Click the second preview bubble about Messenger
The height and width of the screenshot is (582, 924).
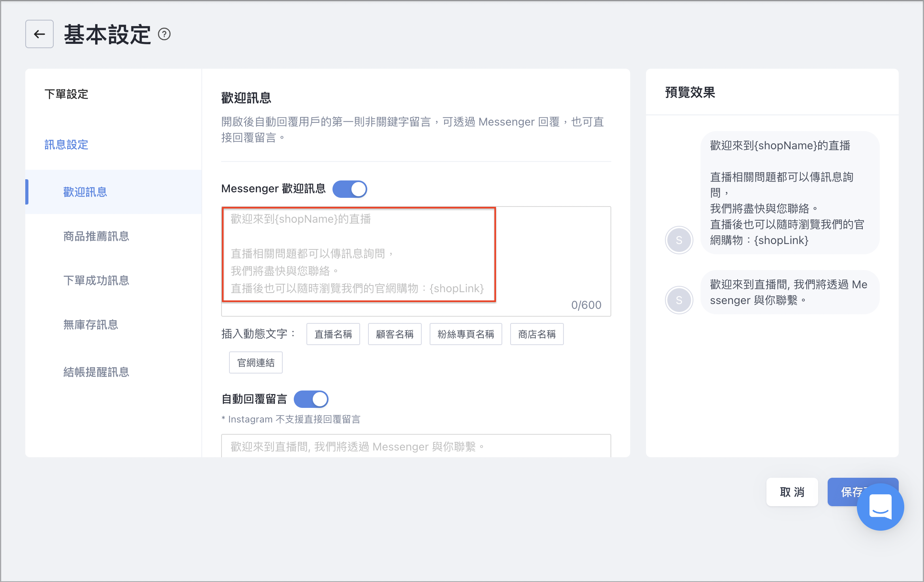pyautogui.click(x=790, y=292)
